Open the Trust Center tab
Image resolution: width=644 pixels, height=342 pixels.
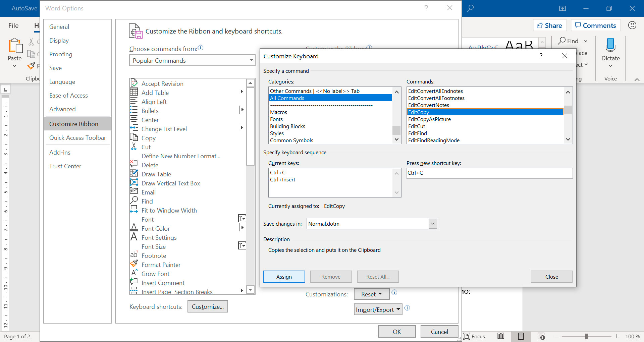[65, 166]
